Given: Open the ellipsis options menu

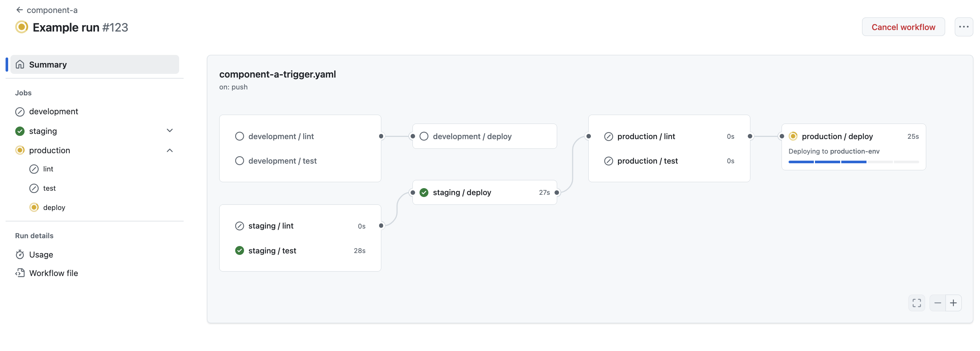Looking at the screenshot, I should coord(964,27).
